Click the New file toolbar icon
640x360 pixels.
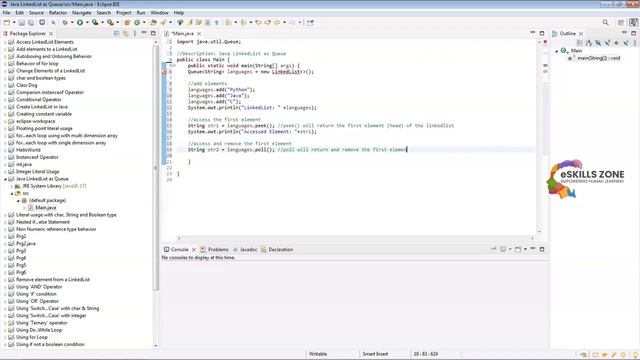click(x=7, y=23)
